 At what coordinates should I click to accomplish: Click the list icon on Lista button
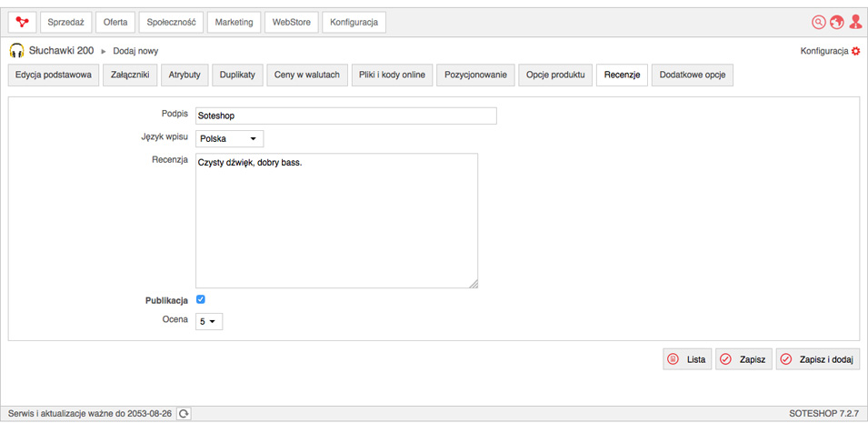coord(673,359)
